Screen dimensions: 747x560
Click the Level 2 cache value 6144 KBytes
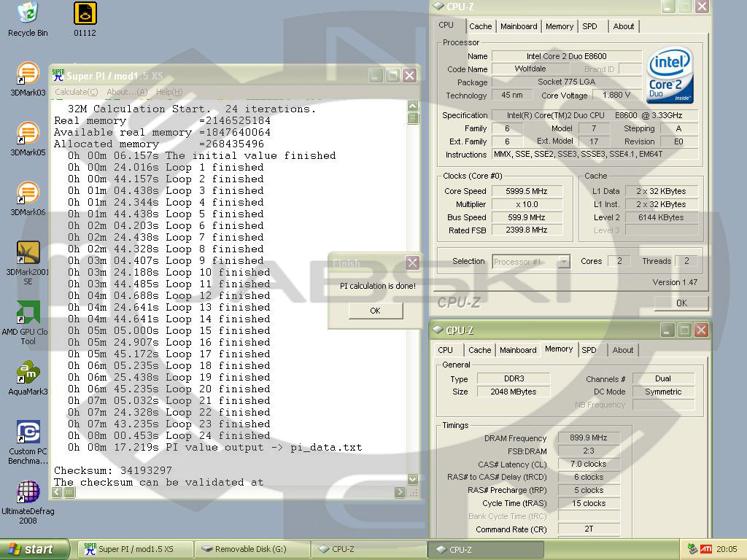(661, 217)
